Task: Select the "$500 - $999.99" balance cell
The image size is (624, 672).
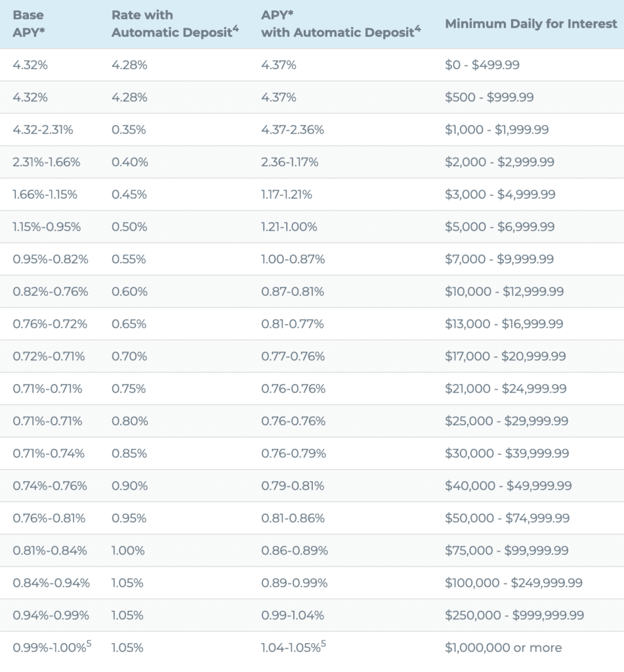Action: (489, 97)
